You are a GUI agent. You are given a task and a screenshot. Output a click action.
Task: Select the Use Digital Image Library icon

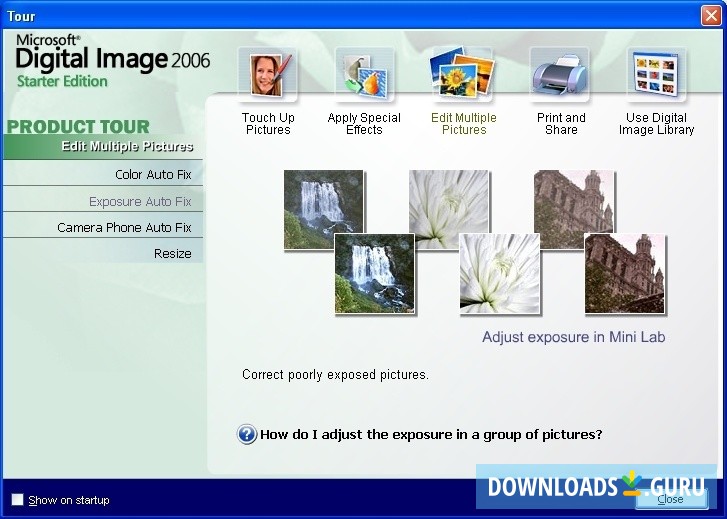(x=657, y=74)
